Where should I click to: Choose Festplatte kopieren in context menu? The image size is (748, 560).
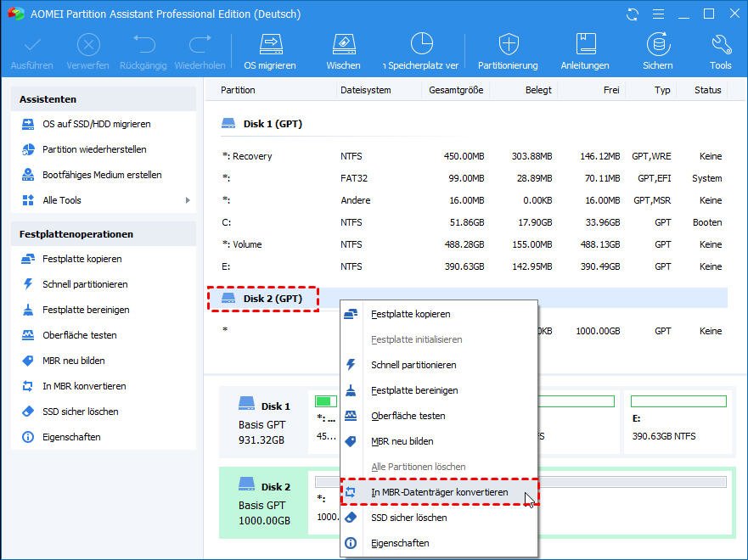[410, 314]
